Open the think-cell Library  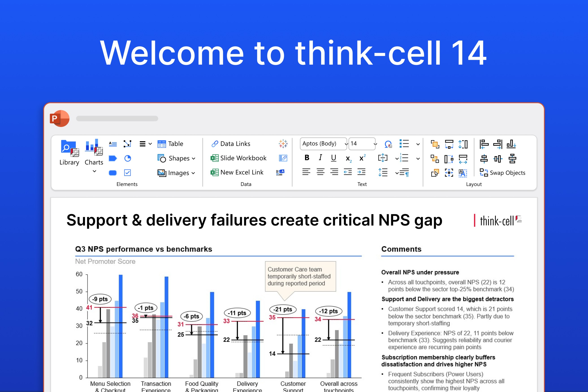[69, 152]
